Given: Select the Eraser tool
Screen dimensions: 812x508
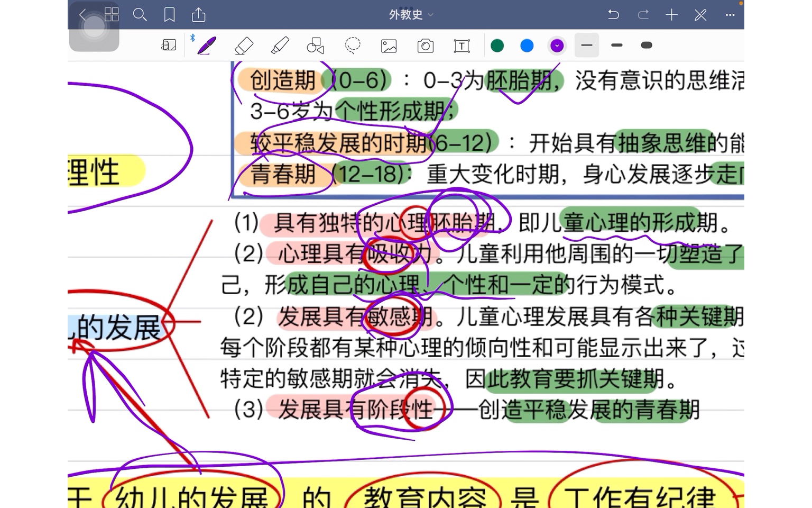Looking at the screenshot, I should pos(243,46).
